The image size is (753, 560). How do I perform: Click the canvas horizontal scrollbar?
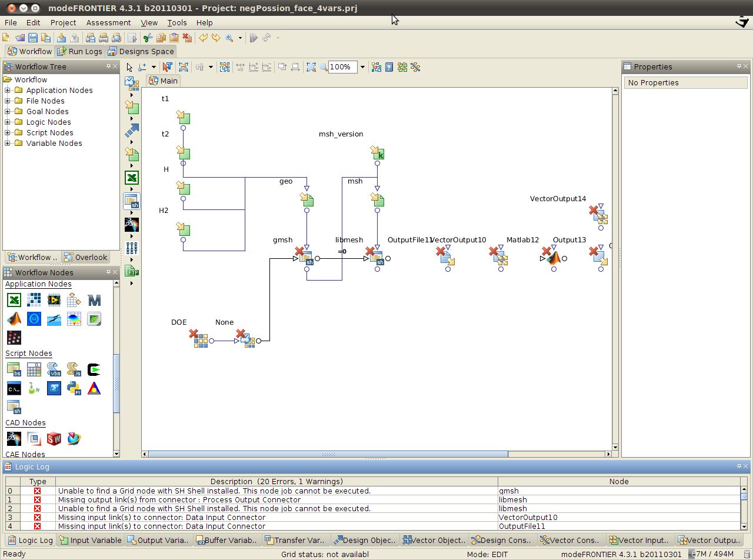click(328, 454)
